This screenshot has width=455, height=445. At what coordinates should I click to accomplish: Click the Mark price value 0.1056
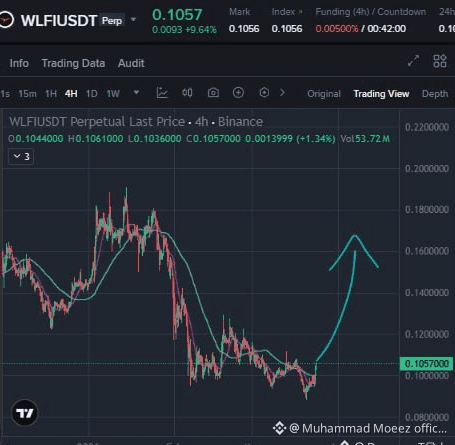244,29
